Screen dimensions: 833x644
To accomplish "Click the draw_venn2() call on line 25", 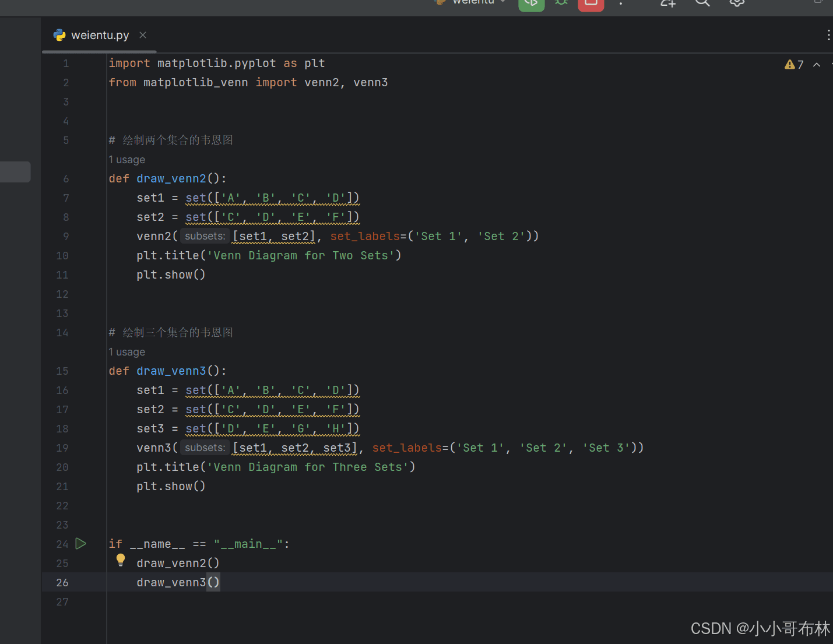I will click(x=178, y=563).
